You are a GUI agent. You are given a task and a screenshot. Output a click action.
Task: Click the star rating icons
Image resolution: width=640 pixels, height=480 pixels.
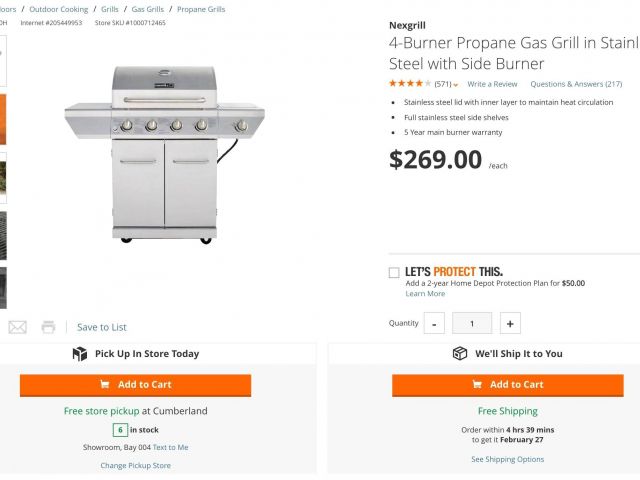click(x=410, y=84)
